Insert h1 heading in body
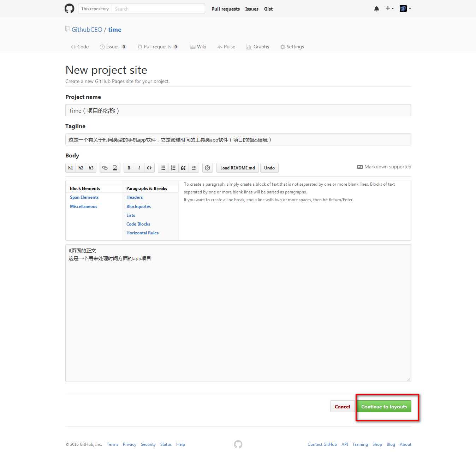The height and width of the screenshot is (461, 476). point(71,168)
